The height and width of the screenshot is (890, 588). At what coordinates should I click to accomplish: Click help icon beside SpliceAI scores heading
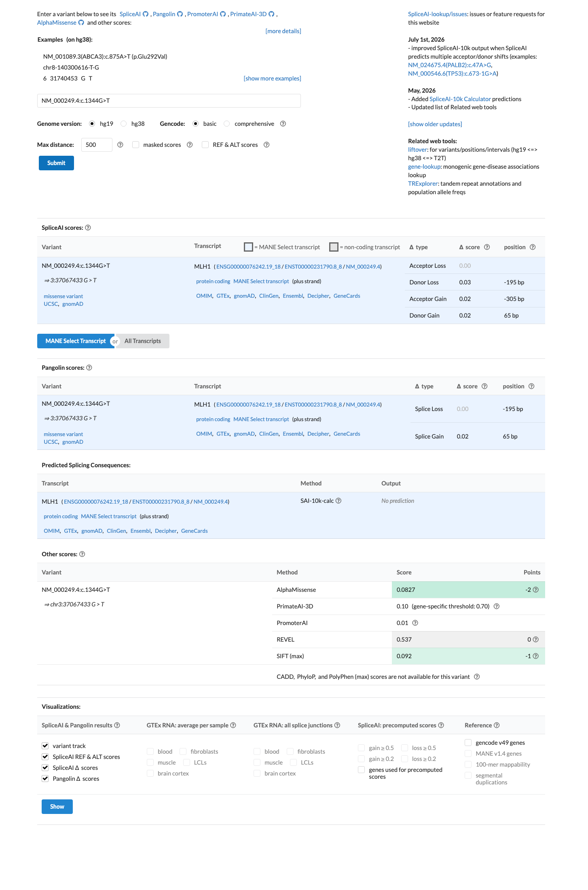coord(88,228)
